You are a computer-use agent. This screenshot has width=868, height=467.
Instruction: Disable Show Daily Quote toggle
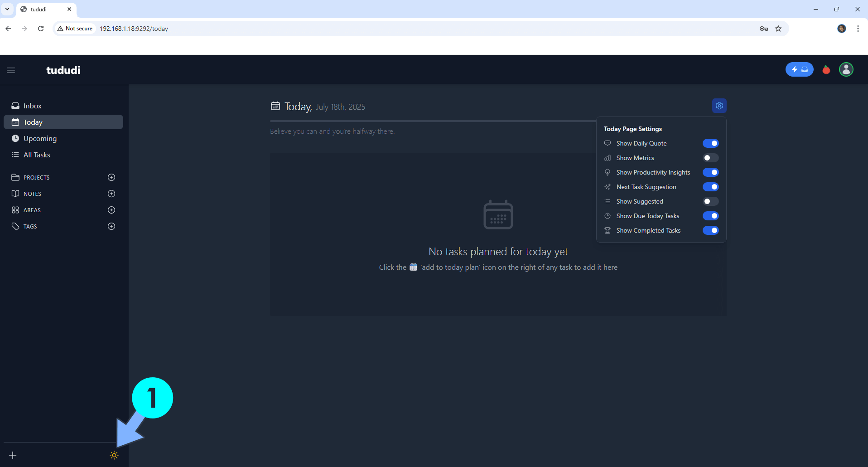[x=711, y=143]
